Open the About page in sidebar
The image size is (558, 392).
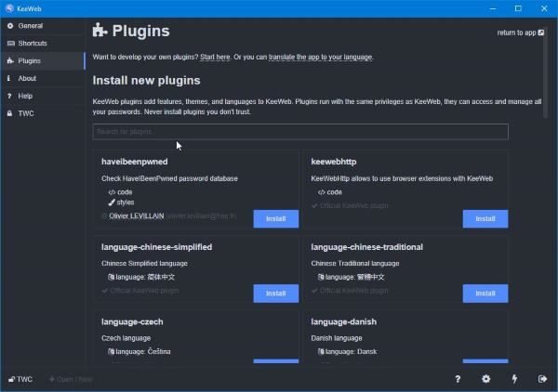(x=27, y=78)
